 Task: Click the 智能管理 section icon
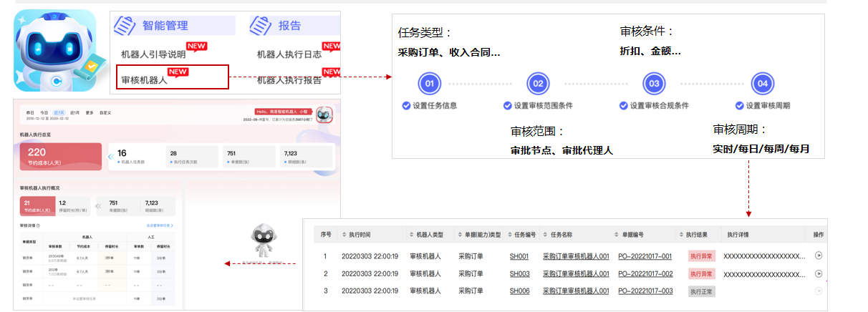(x=125, y=25)
